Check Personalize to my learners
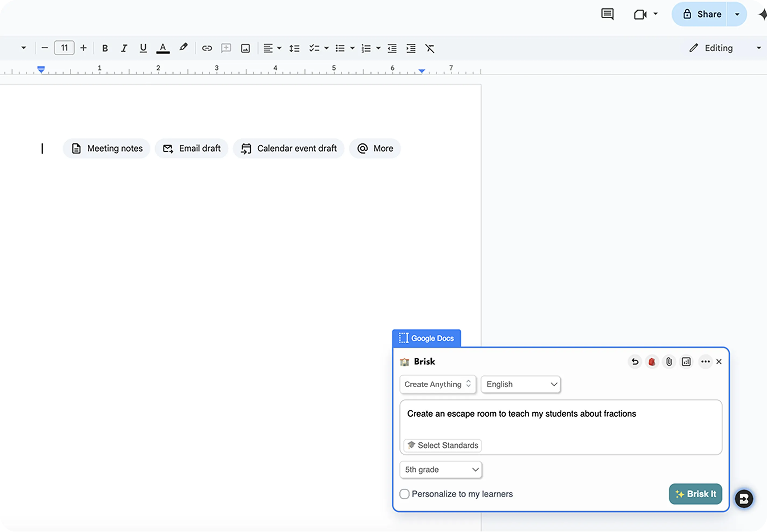767x532 pixels. coord(404,494)
